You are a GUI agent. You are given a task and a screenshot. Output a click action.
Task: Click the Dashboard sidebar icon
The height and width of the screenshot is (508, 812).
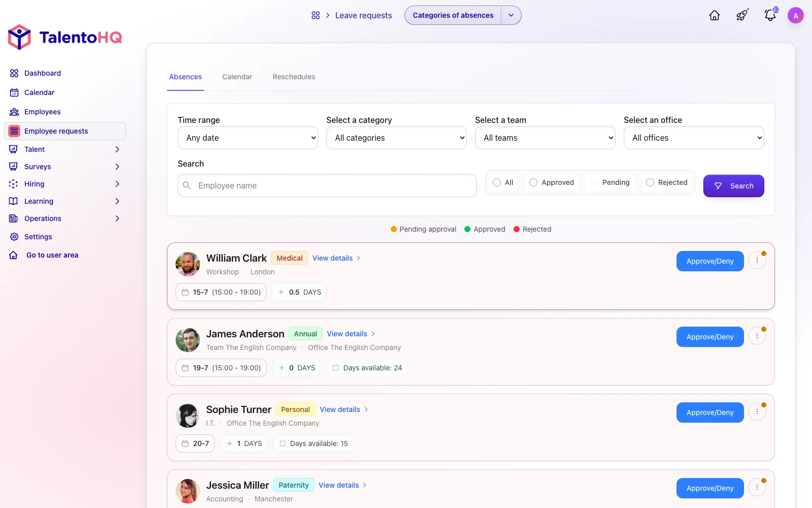pyautogui.click(x=14, y=73)
